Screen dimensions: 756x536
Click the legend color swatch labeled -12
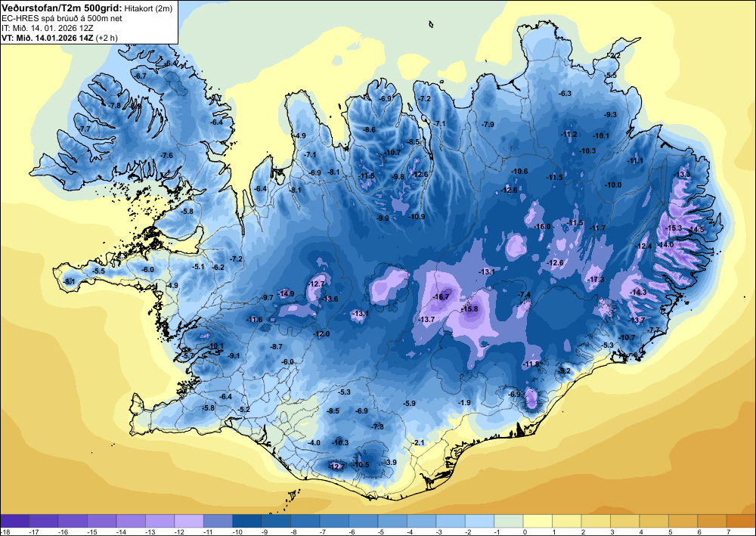coord(189,521)
